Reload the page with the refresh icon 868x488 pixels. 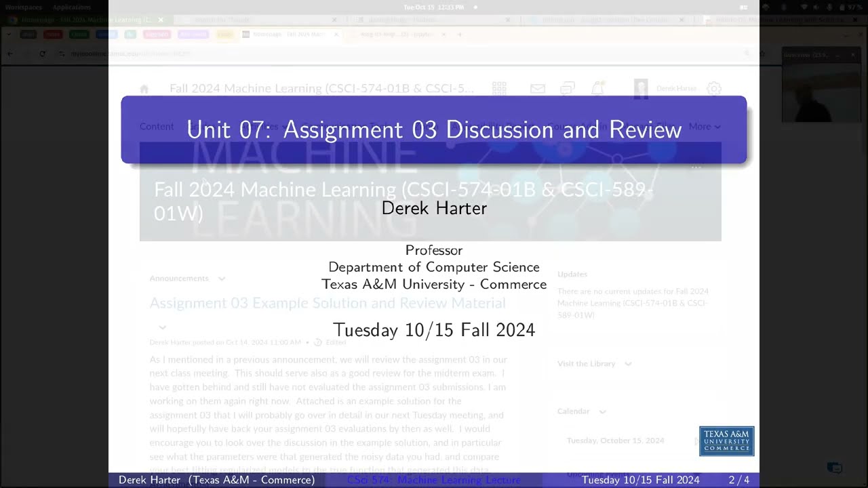click(42, 54)
